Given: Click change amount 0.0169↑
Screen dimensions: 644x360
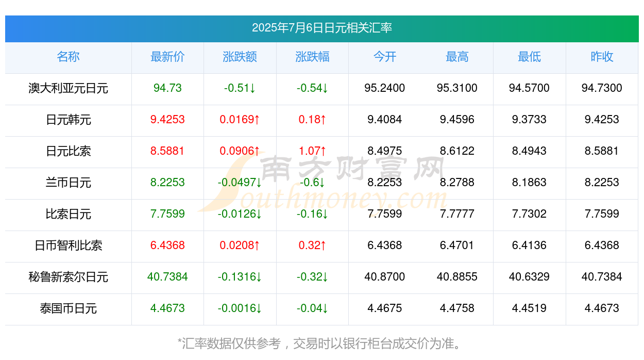Looking at the screenshot, I should (x=240, y=120).
